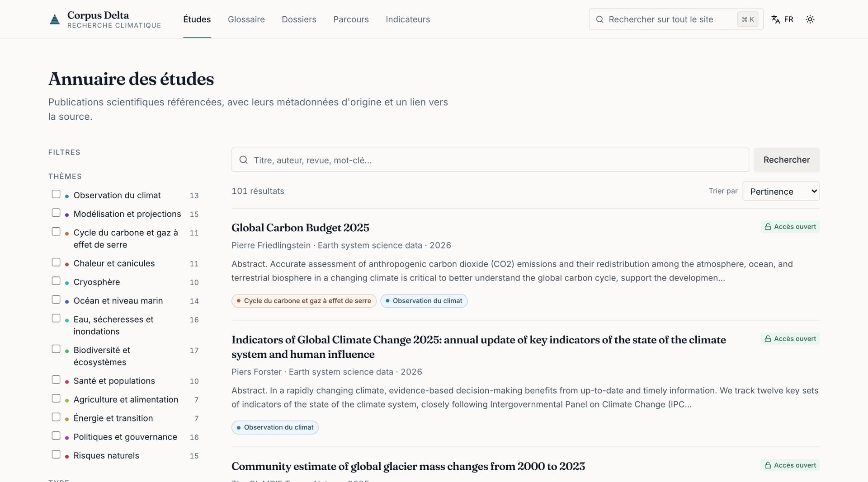The width and height of the screenshot is (868, 482).
Task: Click Corpus Delta site title
Action: pos(98,15)
